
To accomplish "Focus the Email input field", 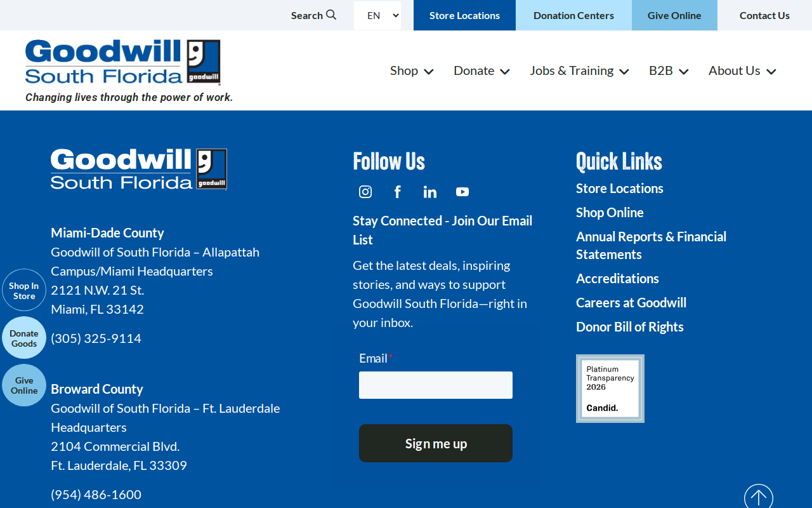I will pyautogui.click(x=436, y=385).
